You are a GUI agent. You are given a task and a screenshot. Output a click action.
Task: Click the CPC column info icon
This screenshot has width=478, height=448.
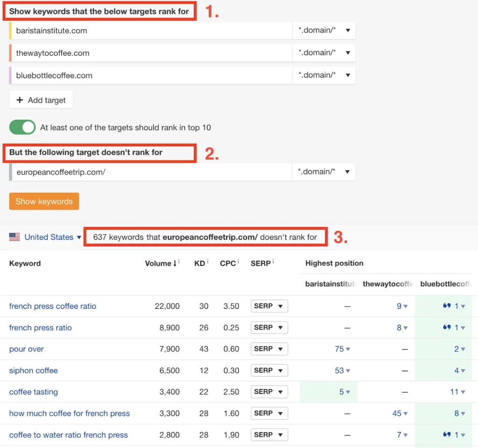pyautogui.click(x=238, y=261)
